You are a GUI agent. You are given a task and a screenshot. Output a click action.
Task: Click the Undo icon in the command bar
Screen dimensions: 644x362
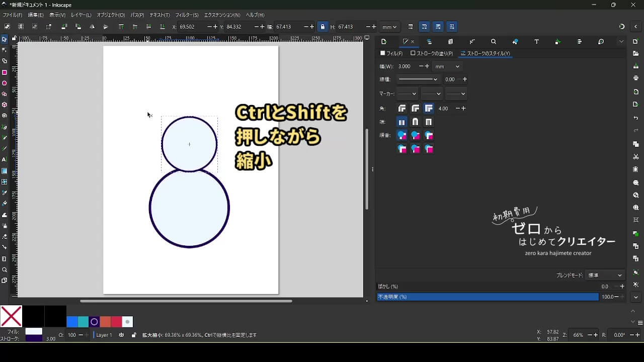tap(636, 118)
